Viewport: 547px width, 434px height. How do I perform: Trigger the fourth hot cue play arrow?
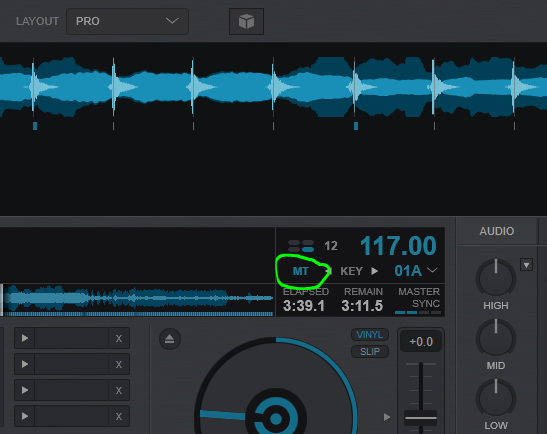(x=25, y=416)
